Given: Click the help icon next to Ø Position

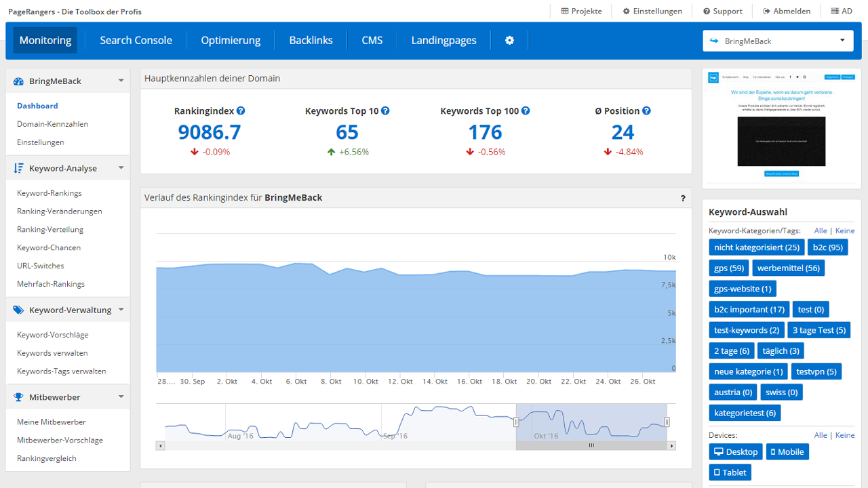Looking at the screenshot, I should 646,111.
